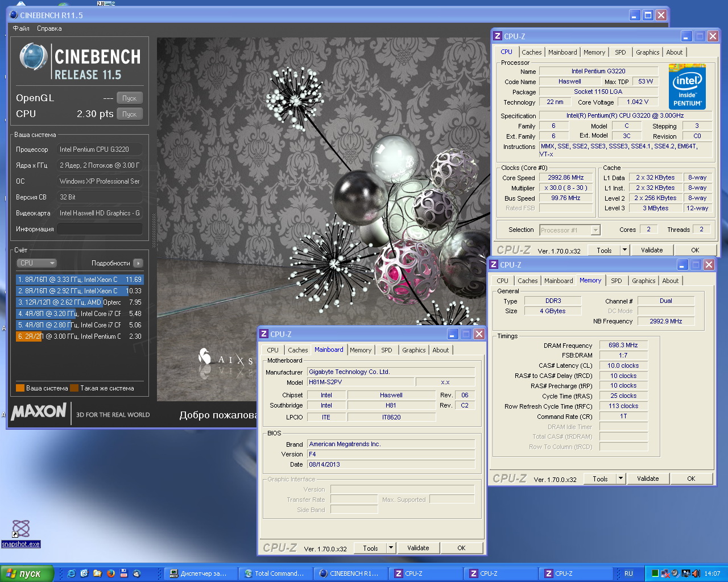728x582 pixels.
Task: Open About tab in top CPU-Z window
Action: pos(675,52)
